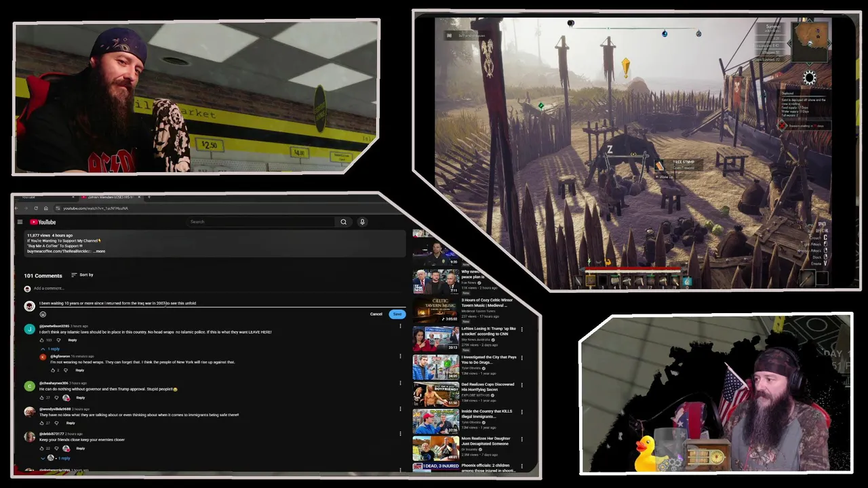Open Dad Realizes Cops Discovered thumbnail
868x488 pixels.
pos(436,394)
